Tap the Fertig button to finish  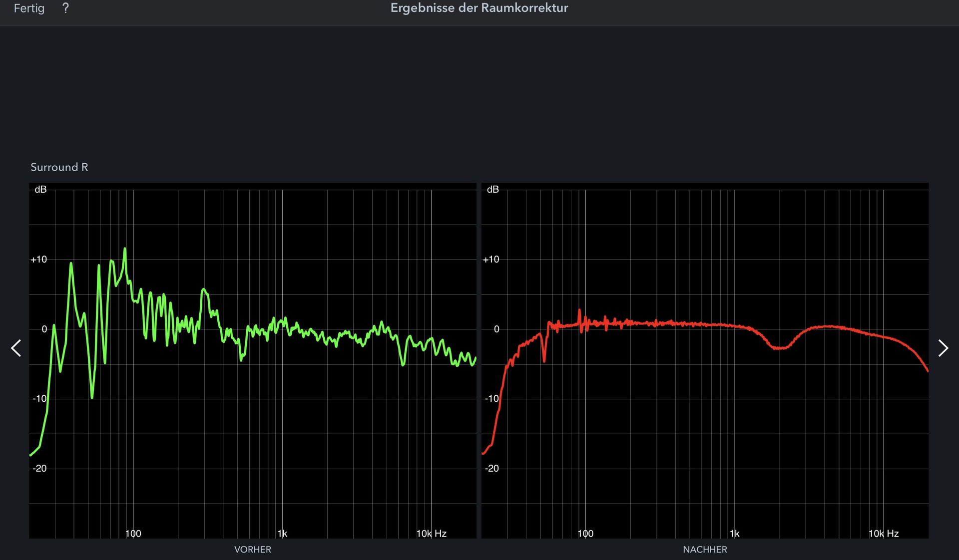tap(29, 8)
